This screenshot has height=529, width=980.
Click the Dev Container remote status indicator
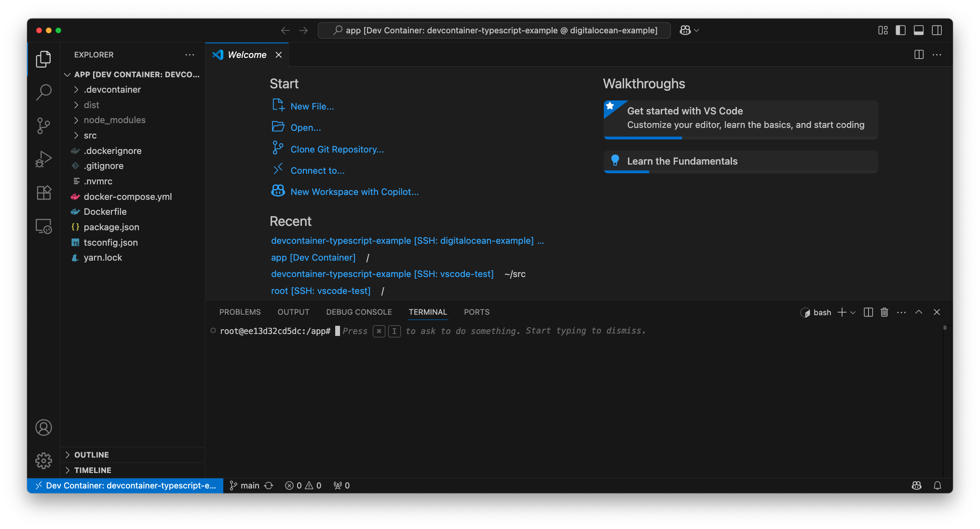point(125,486)
